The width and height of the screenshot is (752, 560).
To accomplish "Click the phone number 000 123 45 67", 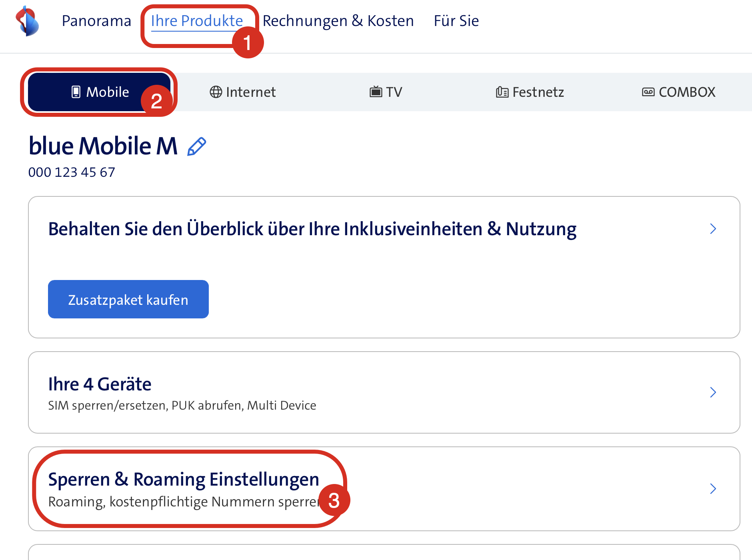I will tap(72, 172).
